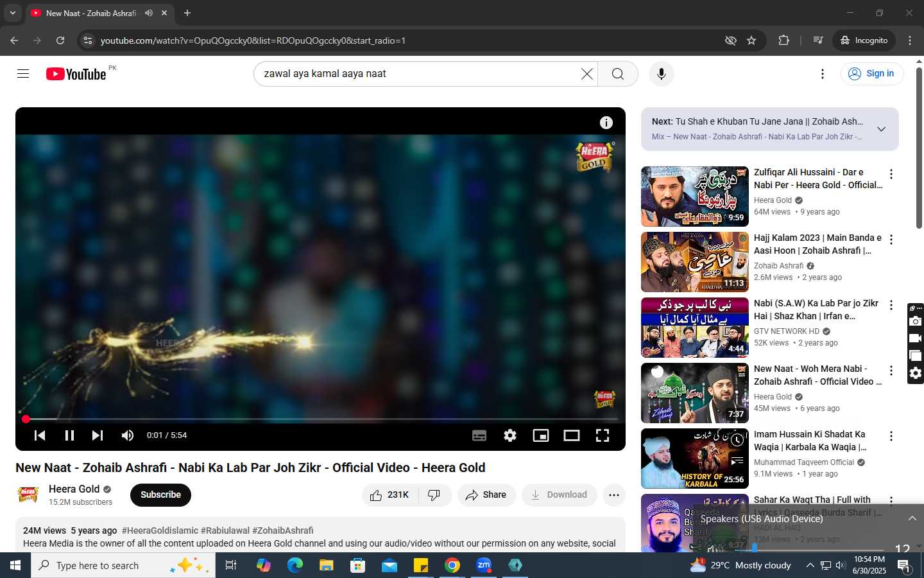924x578 pixels.
Task: Seek on the video progress bar
Action: click(320, 419)
